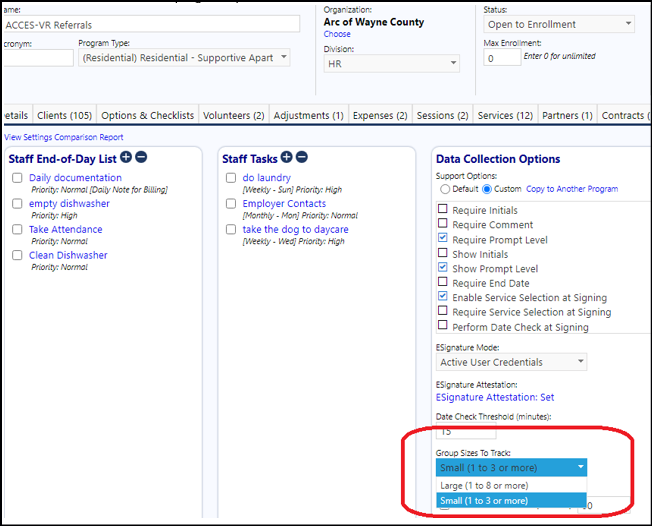The image size is (652, 526).
Task: Check the take the dog to daycare checkbox
Action: click(x=231, y=230)
